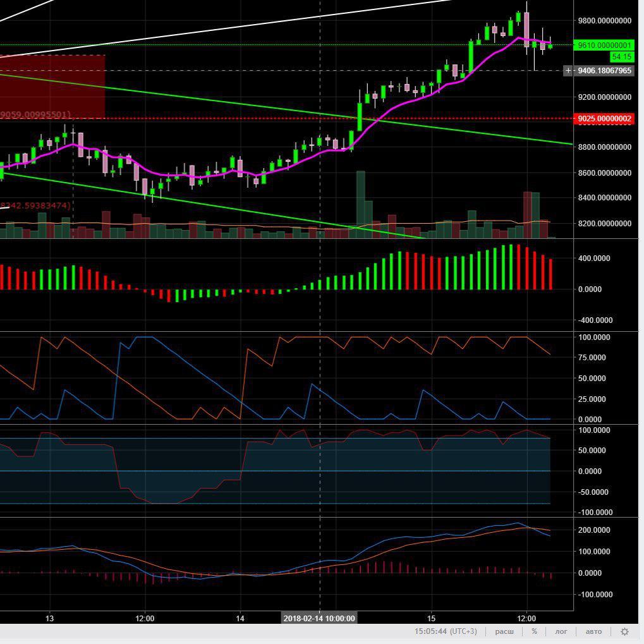Click the 75.0000 Aroon axis label

pyautogui.click(x=592, y=357)
